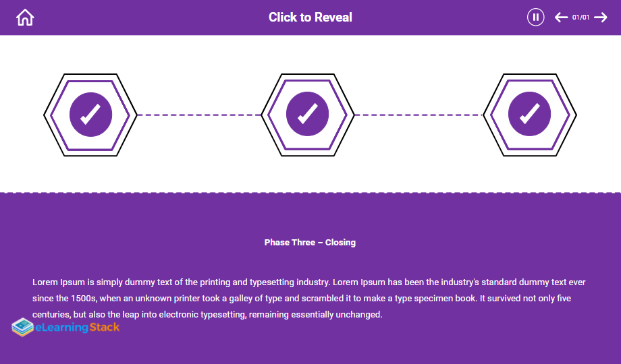The height and width of the screenshot is (364, 621).
Task: Click the eLearning Stack cube logo
Action: tap(22, 328)
